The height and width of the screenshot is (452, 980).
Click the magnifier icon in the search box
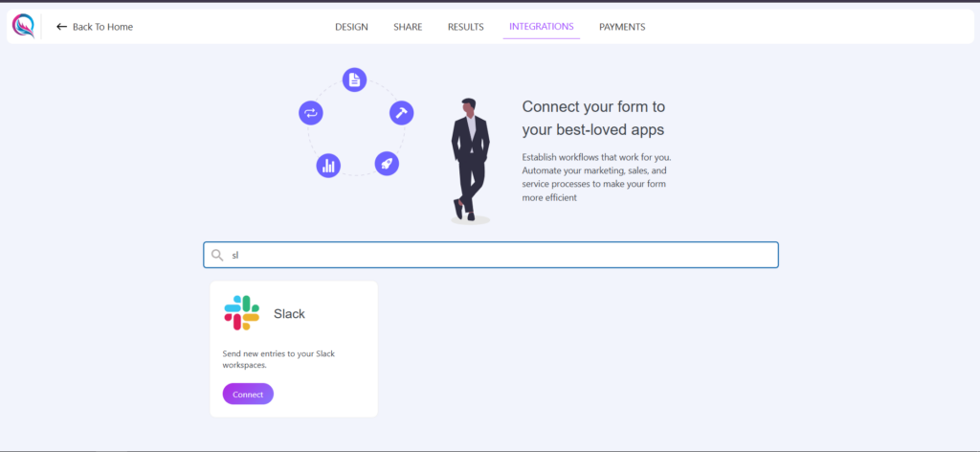[217, 255]
